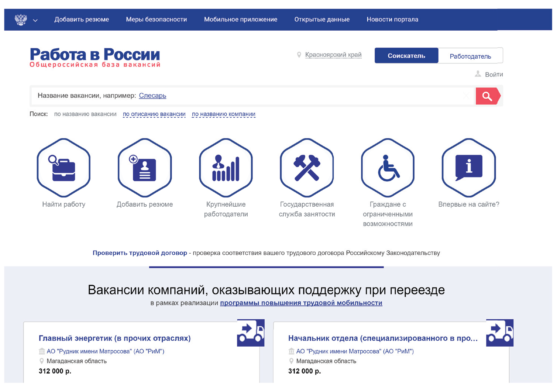Open vacancy 'Главный энергетик (в прочих отраслях)'

pyautogui.click(x=115, y=338)
